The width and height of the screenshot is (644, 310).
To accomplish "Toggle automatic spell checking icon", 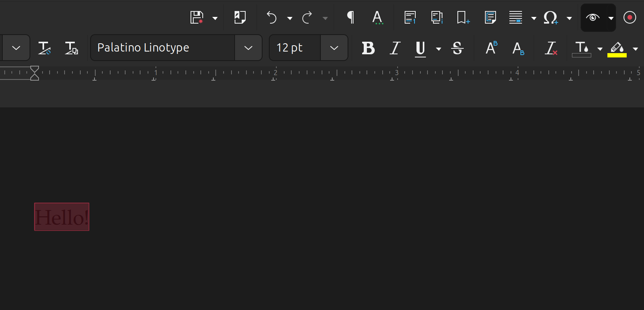I will point(378,18).
